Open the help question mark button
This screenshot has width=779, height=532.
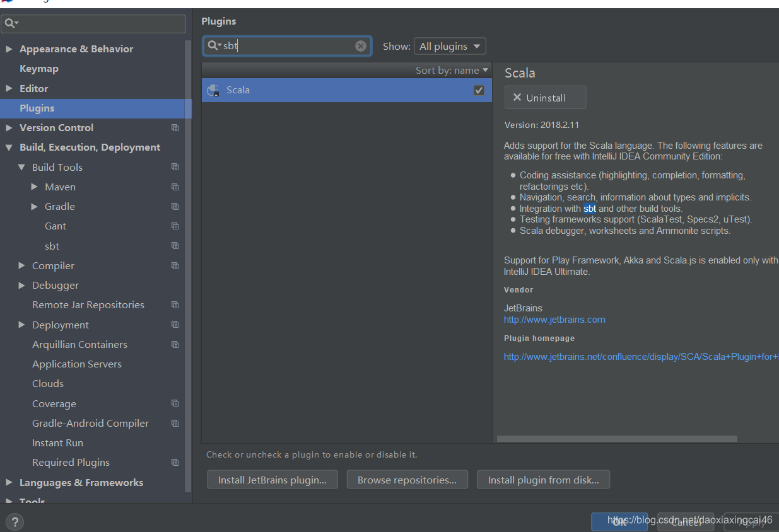pos(15,522)
